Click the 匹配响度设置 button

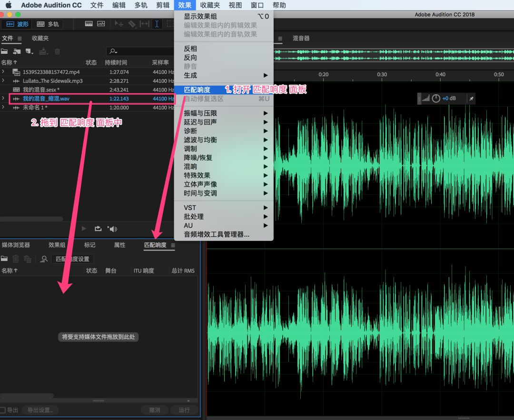(x=72, y=259)
